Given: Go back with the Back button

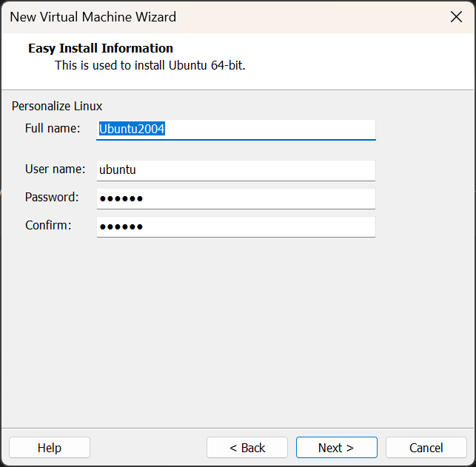Looking at the screenshot, I should (247, 448).
